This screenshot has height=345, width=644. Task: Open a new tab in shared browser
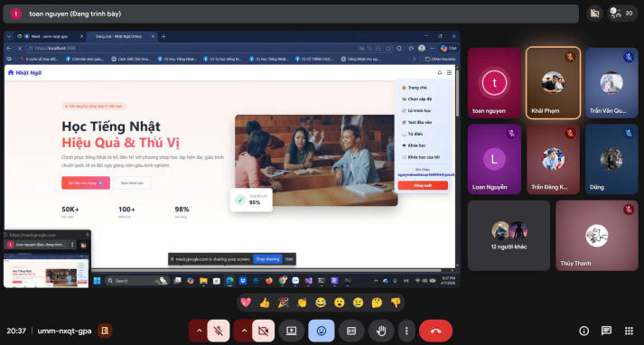163,36
